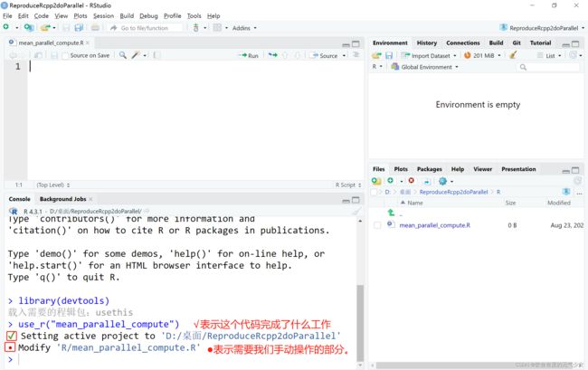Click ReproduceRcpp2doParallel breadcrumb in Files path
Viewport: 588px width, 370px height.
(453, 192)
